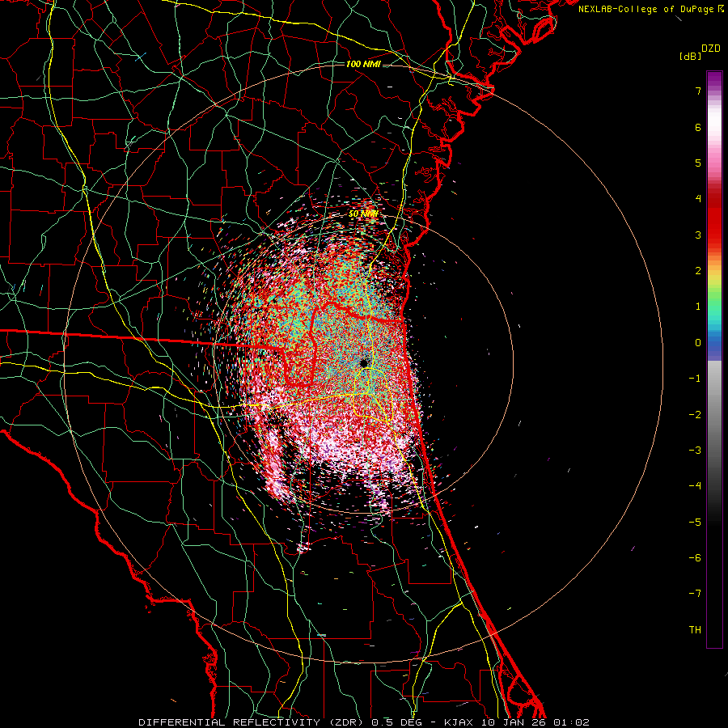728x728 pixels.
Task: Click the 0 value on the color scale
Action: [698, 343]
